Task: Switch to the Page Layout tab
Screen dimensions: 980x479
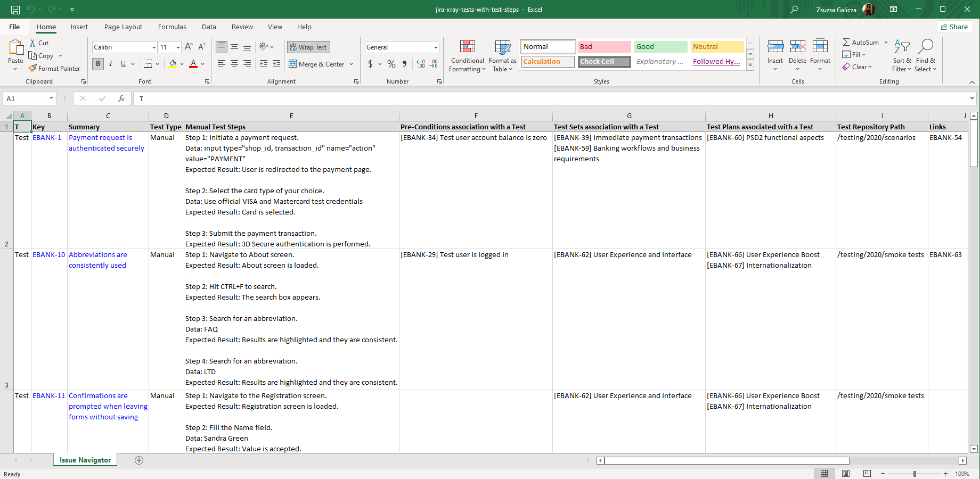Action: 123,27
